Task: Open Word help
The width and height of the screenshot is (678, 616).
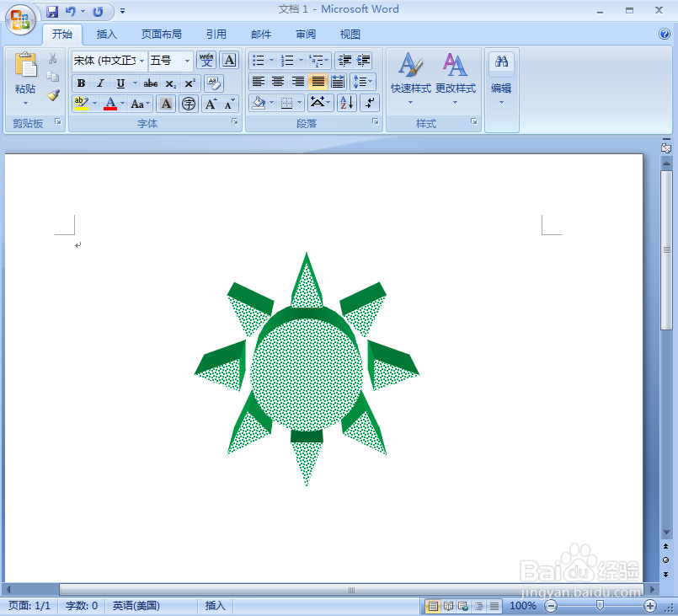Action: (x=665, y=34)
